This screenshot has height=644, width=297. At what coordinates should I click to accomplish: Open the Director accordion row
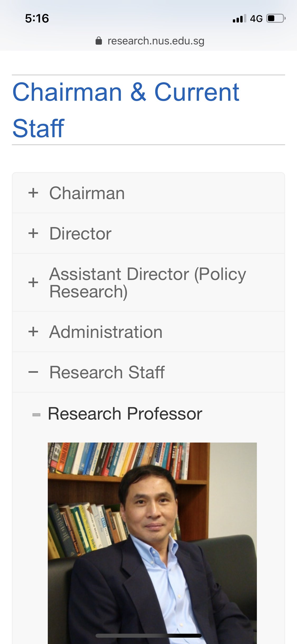[148, 234]
